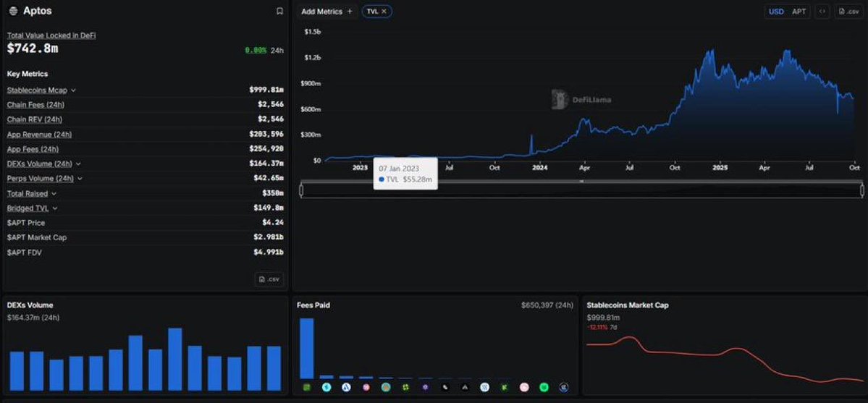Click the 2024 label on chart x-axis

[x=540, y=167]
